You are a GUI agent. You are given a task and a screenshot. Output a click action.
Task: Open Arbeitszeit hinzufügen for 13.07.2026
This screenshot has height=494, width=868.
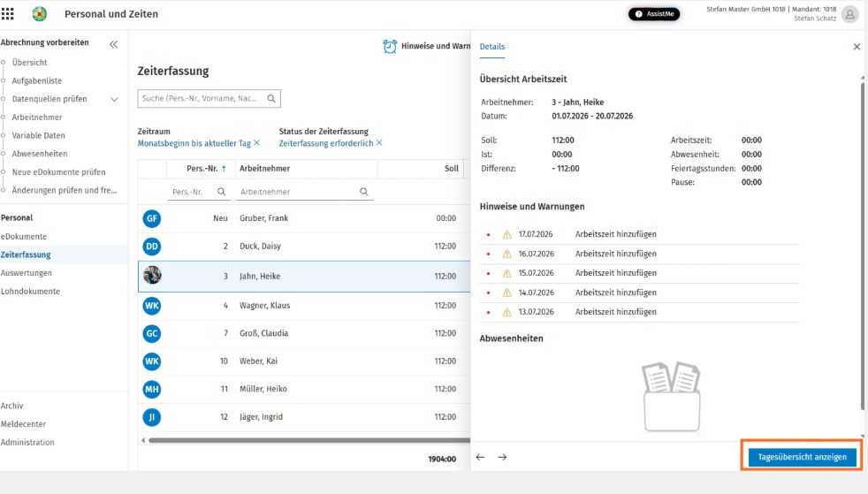(615, 312)
